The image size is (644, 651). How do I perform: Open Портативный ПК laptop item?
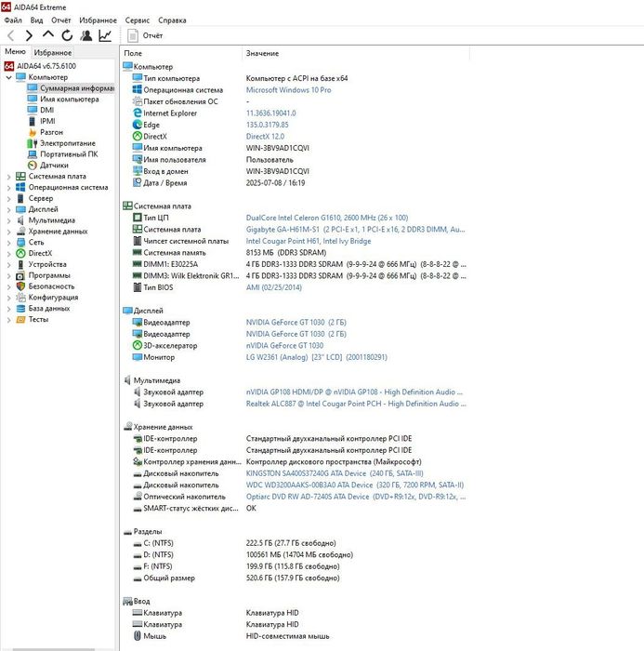[69, 154]
